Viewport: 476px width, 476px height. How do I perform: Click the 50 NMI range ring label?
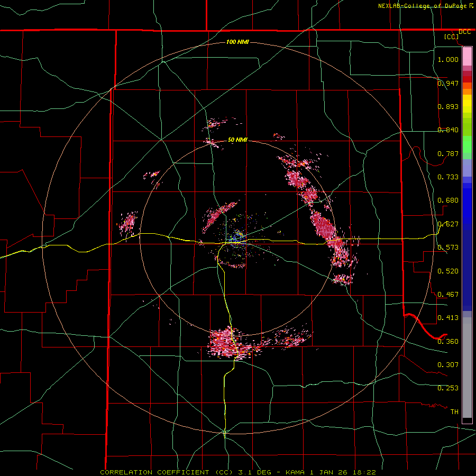[x=237, y=140]
